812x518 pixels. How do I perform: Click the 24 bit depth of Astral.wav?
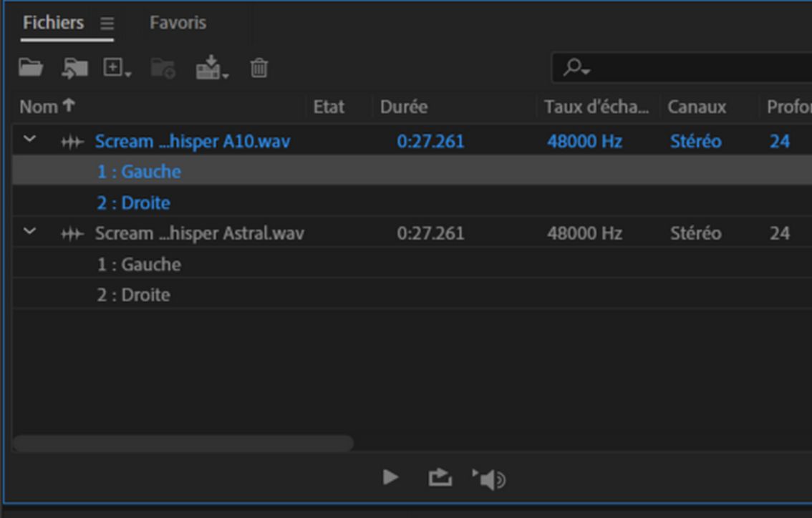coord(779,233)
